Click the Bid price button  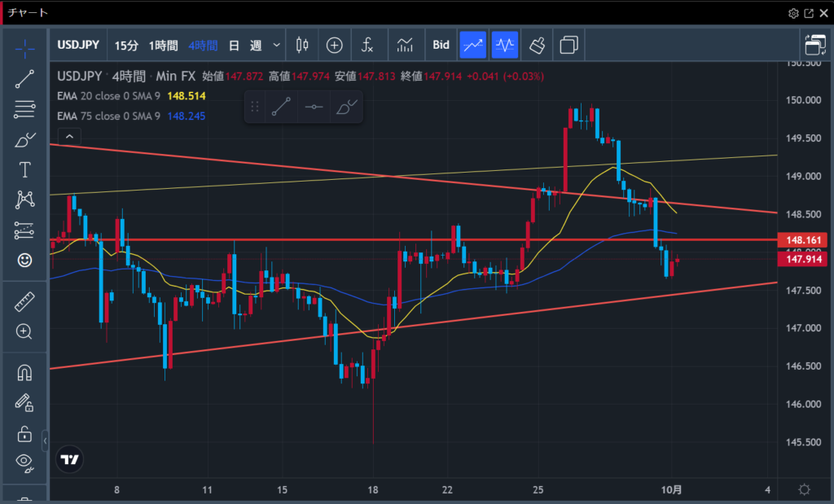(x=441, y=46)
